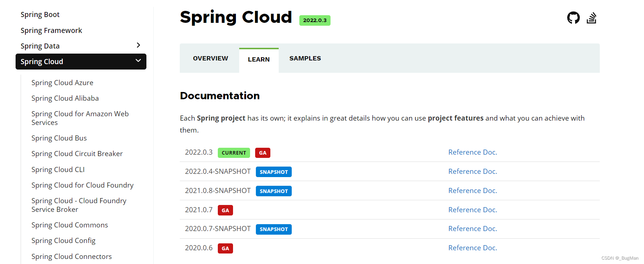
Task: Open Reference Doc. for 2022.0.4-SNAPSHOT
Action: [473, 172]
